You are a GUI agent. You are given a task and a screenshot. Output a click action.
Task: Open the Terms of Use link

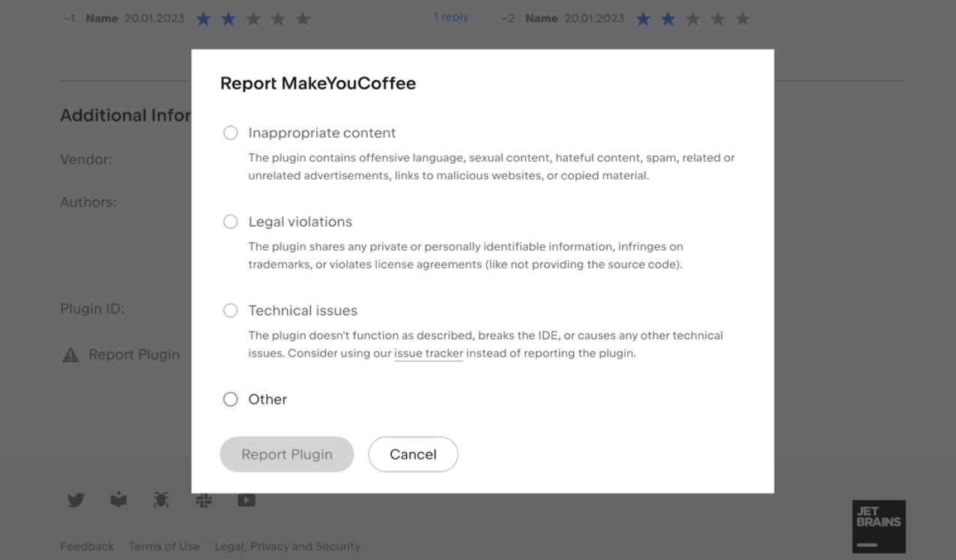164,547
